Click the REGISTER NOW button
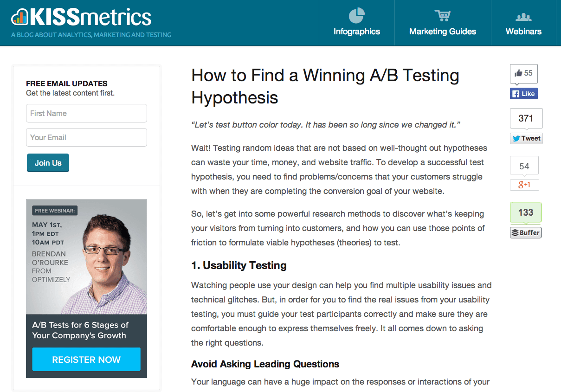The image size is (561, 392). [86, 360]
